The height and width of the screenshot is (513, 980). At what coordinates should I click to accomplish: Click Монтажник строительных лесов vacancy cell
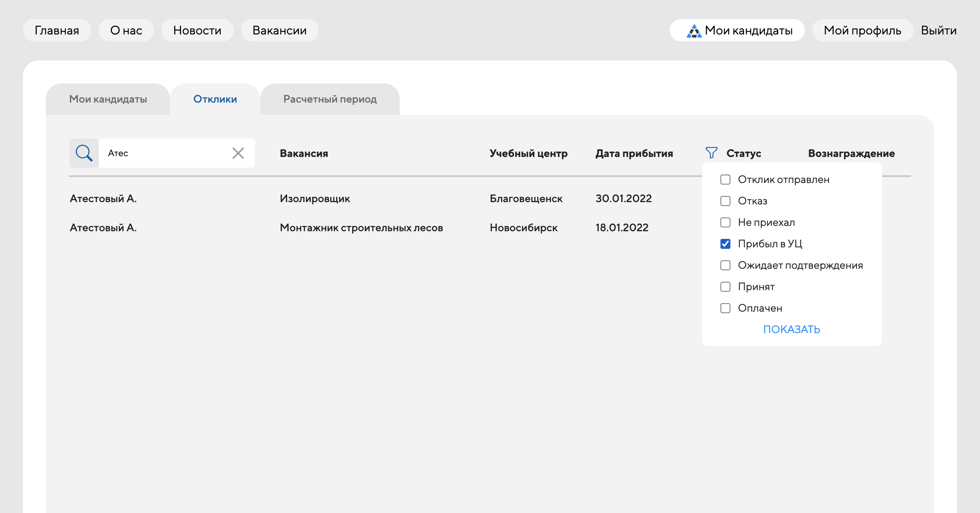click(x=361, y=227)
